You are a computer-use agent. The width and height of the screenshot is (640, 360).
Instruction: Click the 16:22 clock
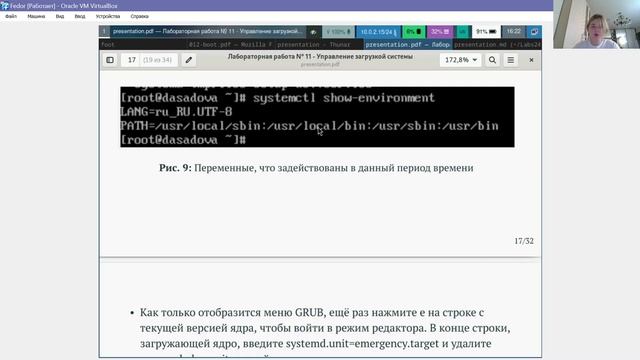[513, 31]
